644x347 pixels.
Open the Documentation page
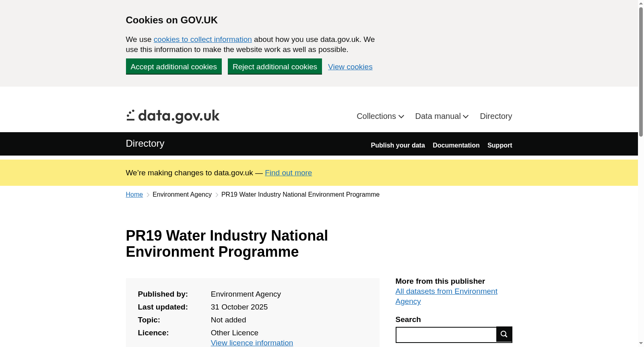click(x=456, y=145)
